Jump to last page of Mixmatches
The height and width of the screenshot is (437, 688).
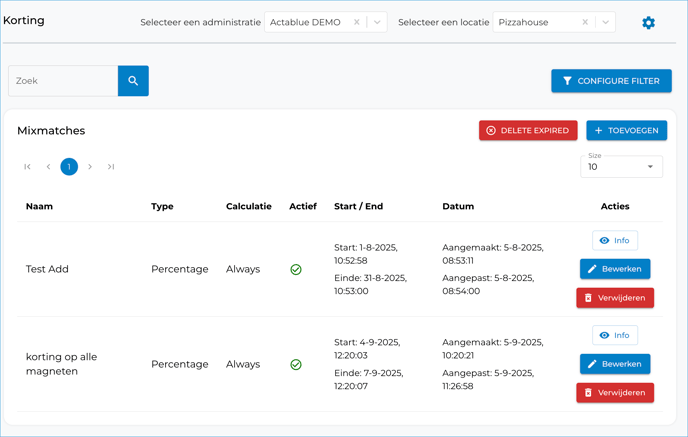click(x=111, y=167)
